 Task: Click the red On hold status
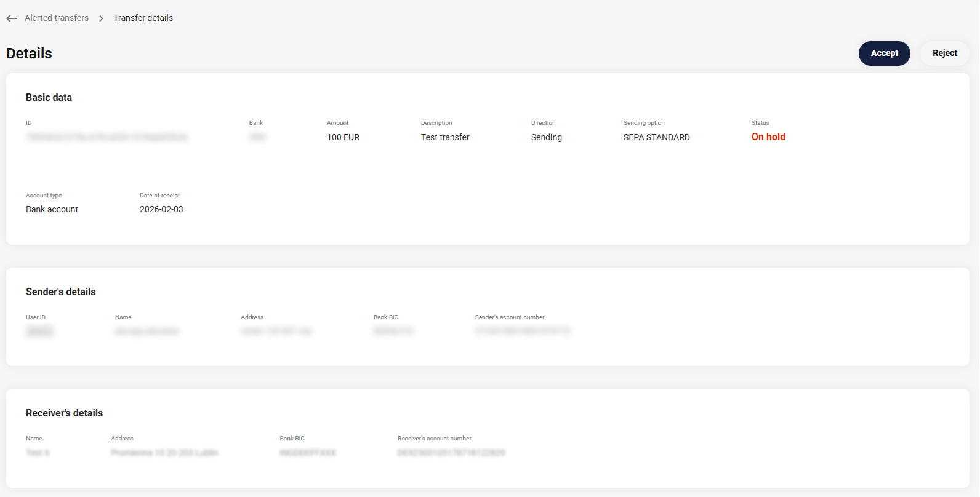click(x=768, y=137)
